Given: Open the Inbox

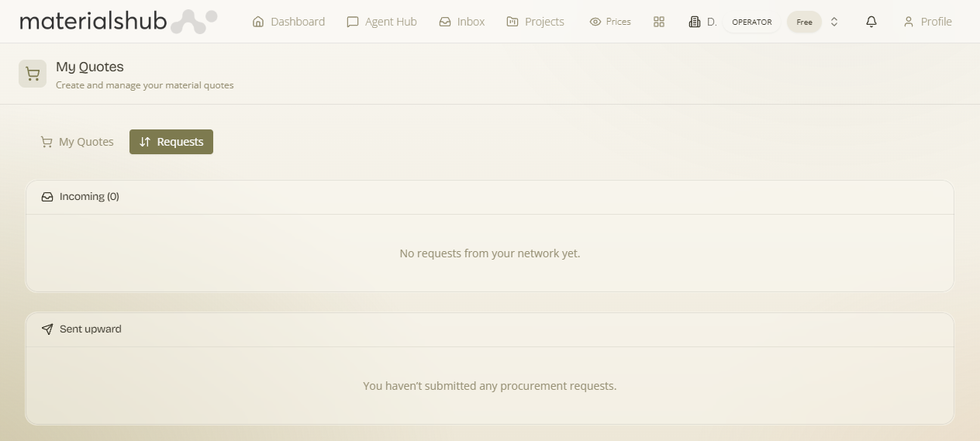Looking at the screenshot, I should coord(461,22).
